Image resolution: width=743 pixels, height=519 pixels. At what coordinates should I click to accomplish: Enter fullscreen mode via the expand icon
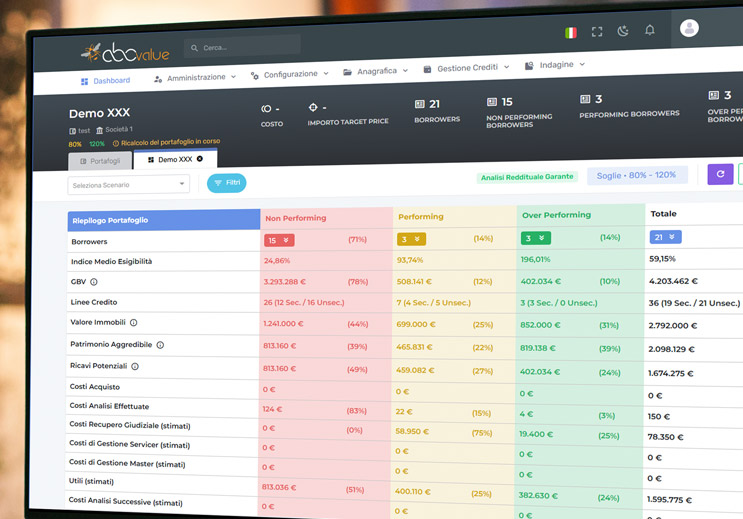[597, 32]
